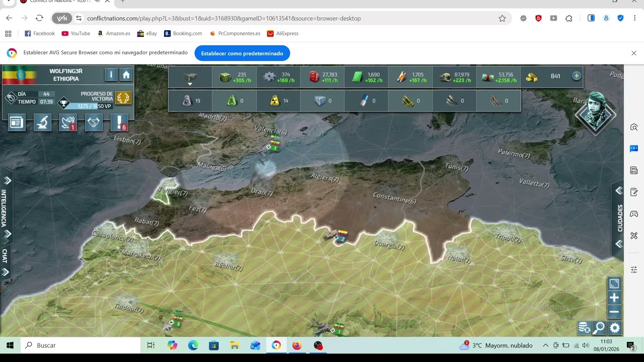This screenshot has width=644, height=362.
Task: Click the fuel resource showing 27,783
Action: pos(322,77)
